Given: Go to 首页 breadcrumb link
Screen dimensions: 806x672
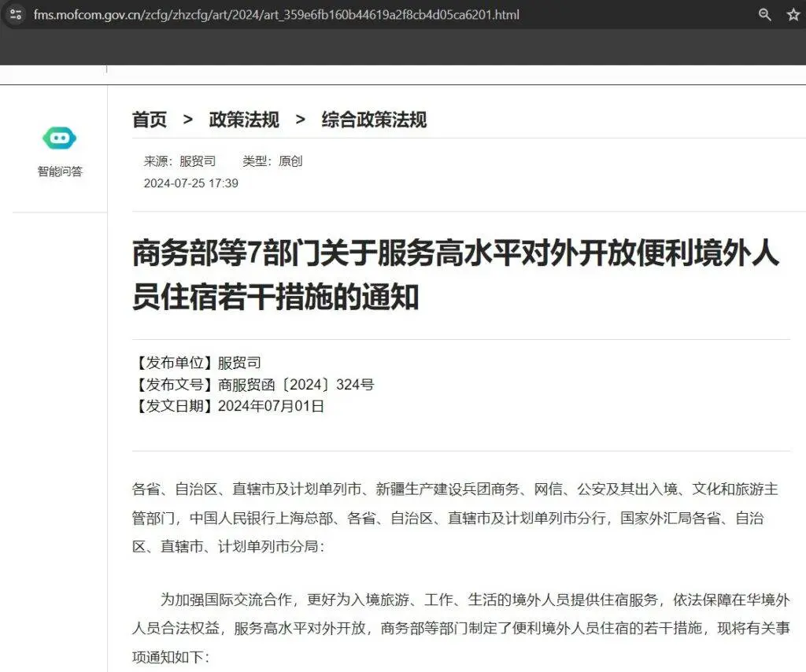Looking at the screenshot, I should [150, 120].
